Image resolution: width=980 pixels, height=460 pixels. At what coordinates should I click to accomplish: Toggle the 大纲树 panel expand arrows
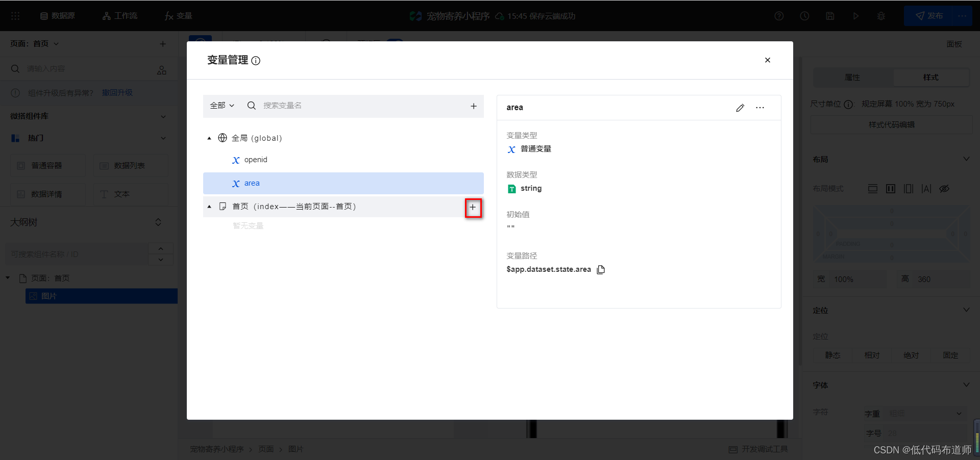pyautogui.click(x=158, y=222)
